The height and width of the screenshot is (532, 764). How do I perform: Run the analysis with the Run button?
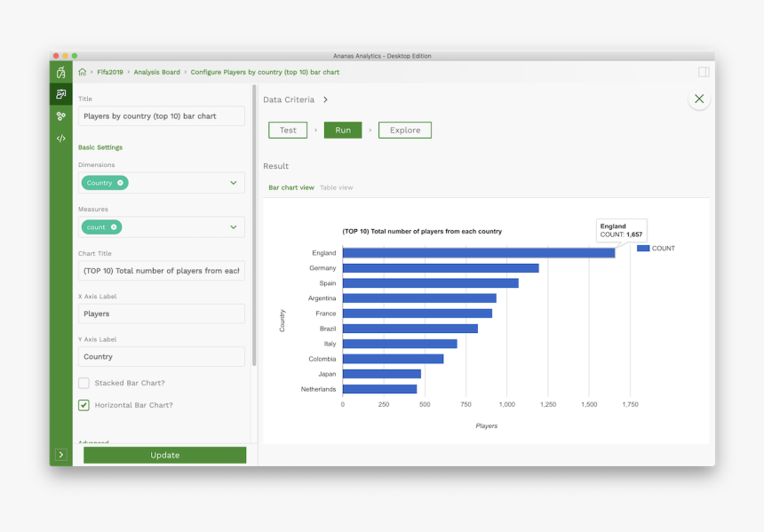[x=343, y=130]
